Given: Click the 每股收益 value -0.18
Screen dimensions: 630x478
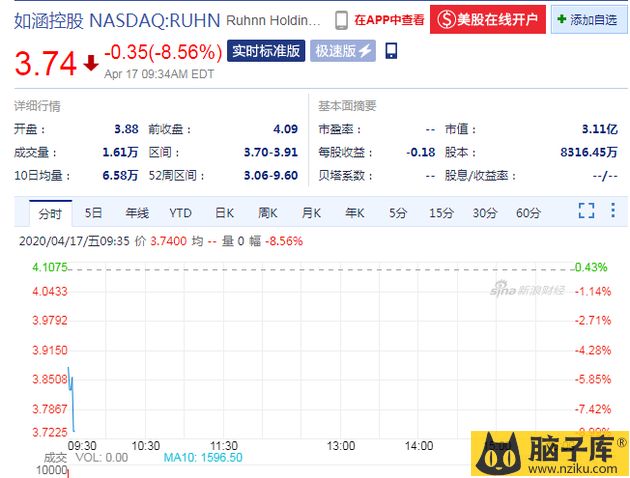Looking at the screenshot, I should 420,152.
